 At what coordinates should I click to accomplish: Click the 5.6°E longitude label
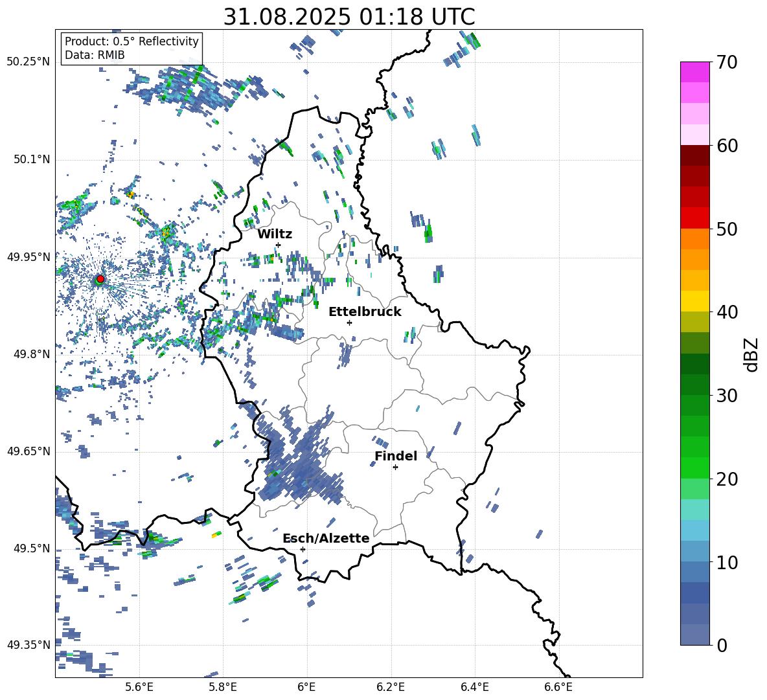coord(139,687)
